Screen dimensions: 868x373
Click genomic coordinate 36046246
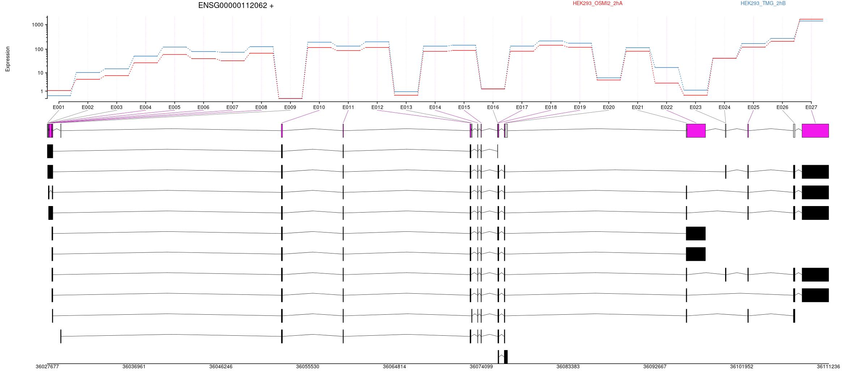point(221,366)
